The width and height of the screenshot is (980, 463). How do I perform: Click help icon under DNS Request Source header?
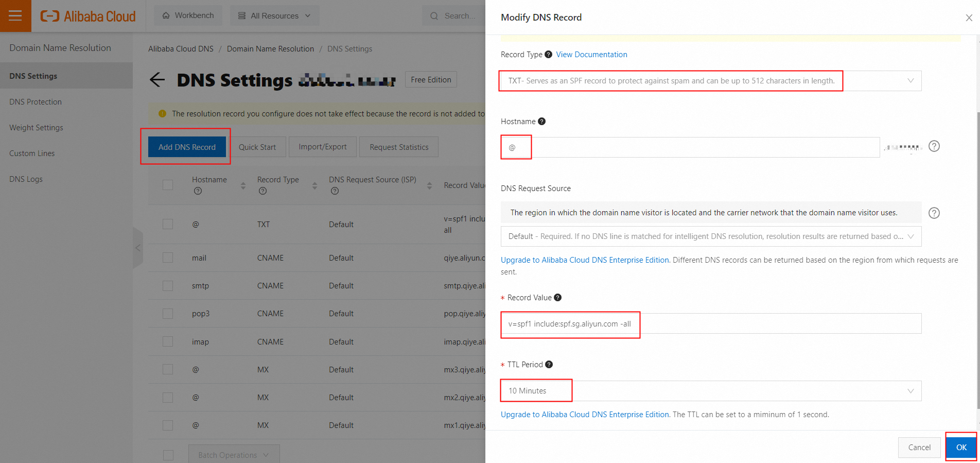pos(335,191)
